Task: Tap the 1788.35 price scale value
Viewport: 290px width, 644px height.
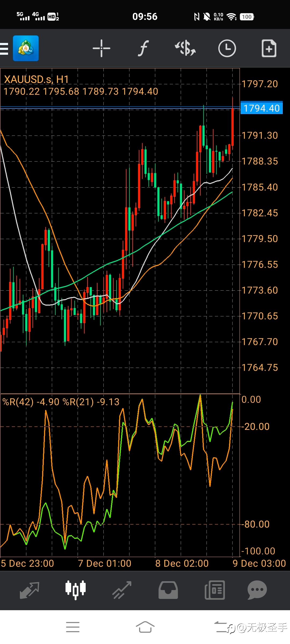Action: pos(260,161)
